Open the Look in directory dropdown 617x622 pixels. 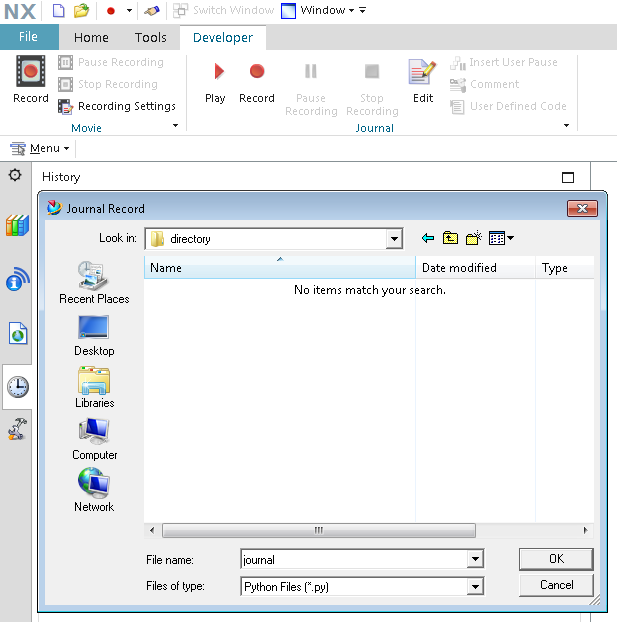(394, 239)
